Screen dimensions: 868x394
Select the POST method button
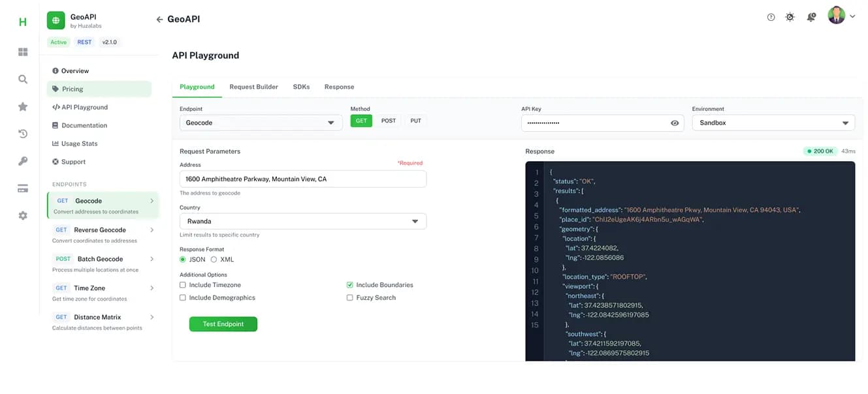tap(389, 121)
